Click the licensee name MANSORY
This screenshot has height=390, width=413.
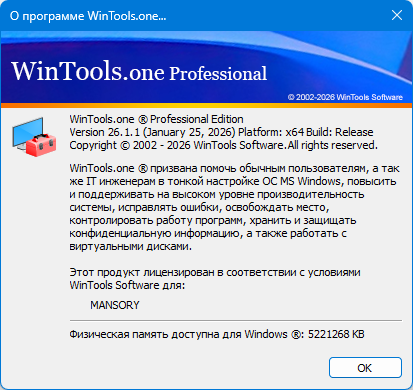[115, 305]
